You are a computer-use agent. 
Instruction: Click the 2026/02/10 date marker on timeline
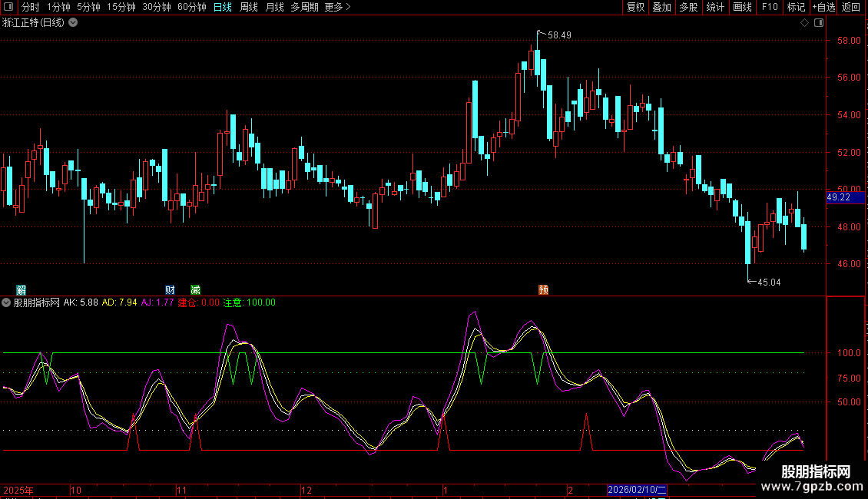(637, 490)
